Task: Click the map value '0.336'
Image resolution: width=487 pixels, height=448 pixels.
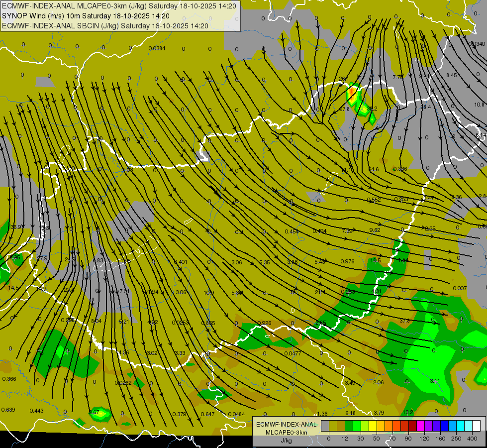Action: point(400,169)
